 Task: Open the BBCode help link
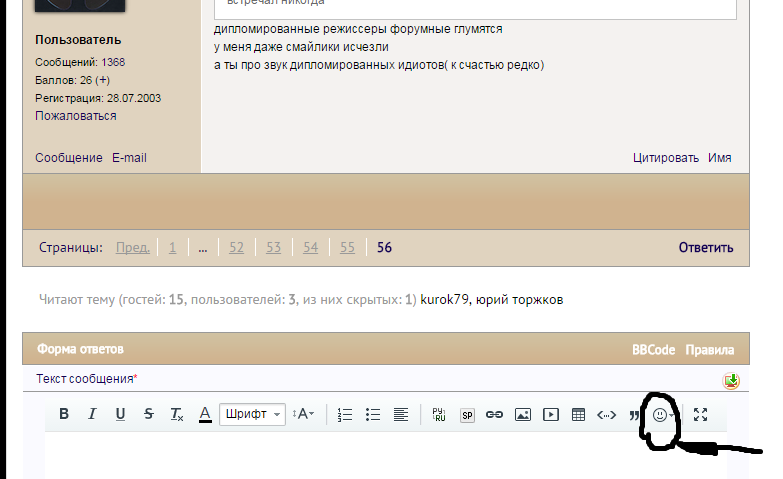pyautogui.click(x=653, y=350)
